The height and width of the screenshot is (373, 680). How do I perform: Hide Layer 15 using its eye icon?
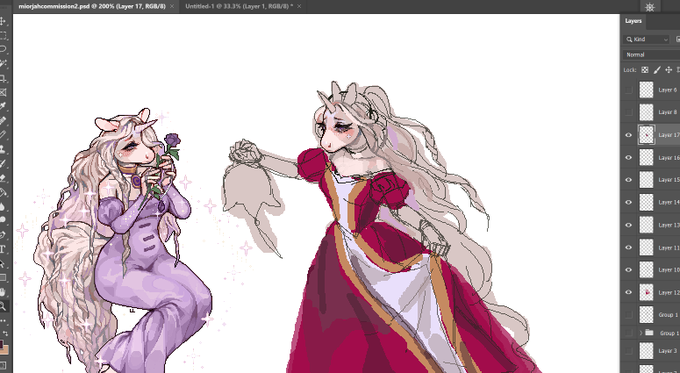tap(628, 180)
